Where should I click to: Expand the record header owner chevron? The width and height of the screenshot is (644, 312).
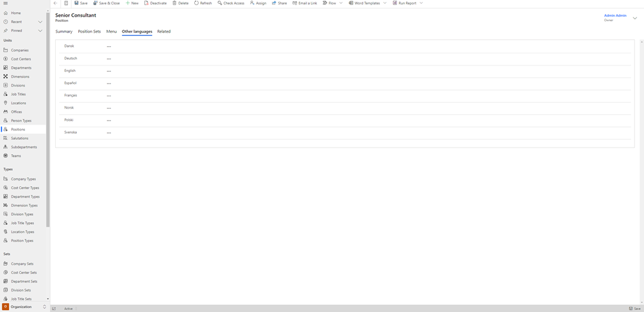pos(635,18)
